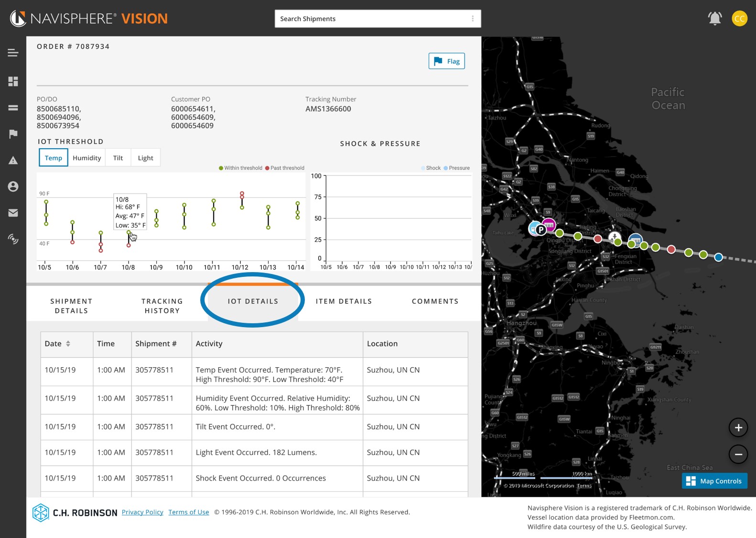The width and height of the screenshot is (756, 538).
Task: Zoom in on the map
Action: 738,428
